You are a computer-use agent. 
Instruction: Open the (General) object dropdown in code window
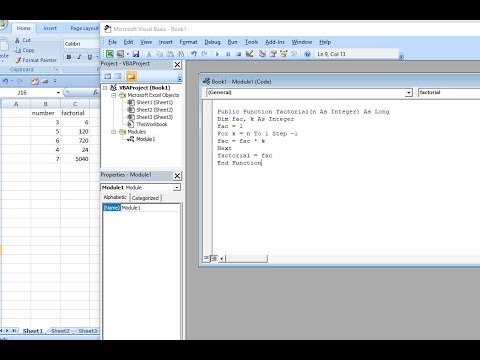pyautogui.click(x=409, y=93)
